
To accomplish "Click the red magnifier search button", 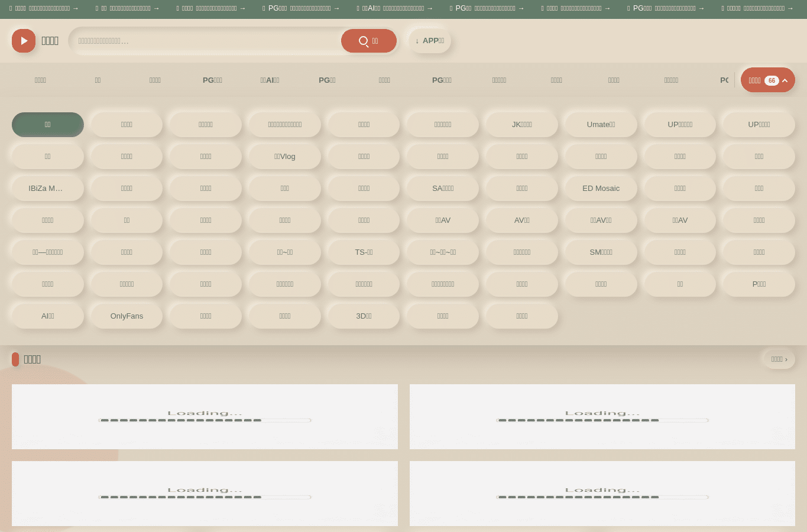I will (x=369, y=41).
